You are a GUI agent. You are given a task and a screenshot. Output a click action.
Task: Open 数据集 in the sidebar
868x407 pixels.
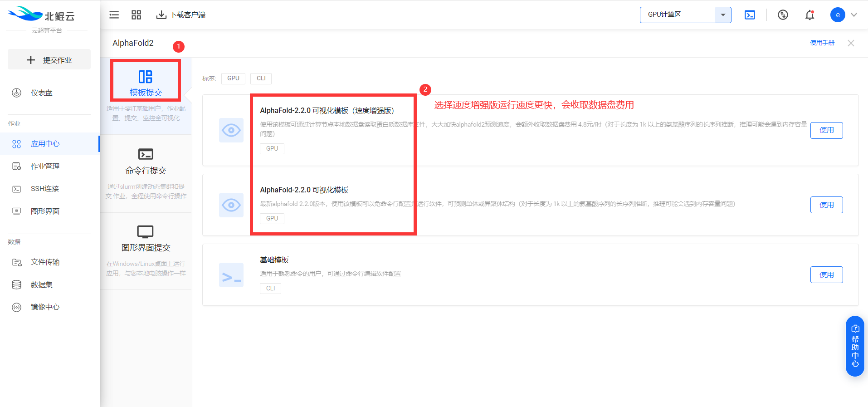50,285
